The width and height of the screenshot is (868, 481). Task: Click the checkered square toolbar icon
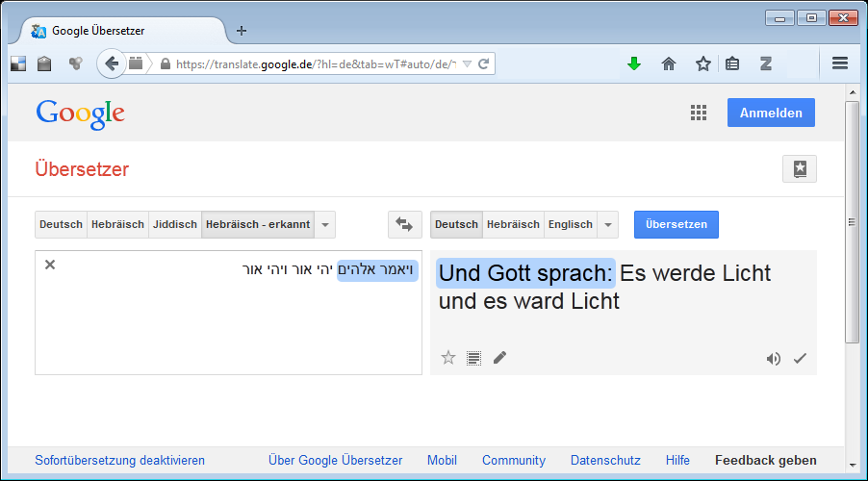[18, 63]
